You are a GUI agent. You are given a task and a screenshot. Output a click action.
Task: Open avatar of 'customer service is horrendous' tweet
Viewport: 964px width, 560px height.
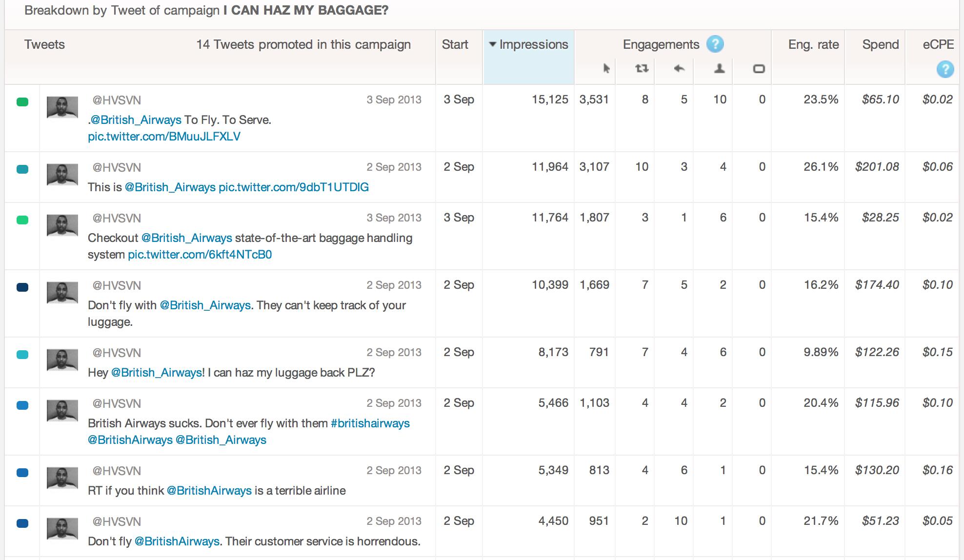click(62, 529)
